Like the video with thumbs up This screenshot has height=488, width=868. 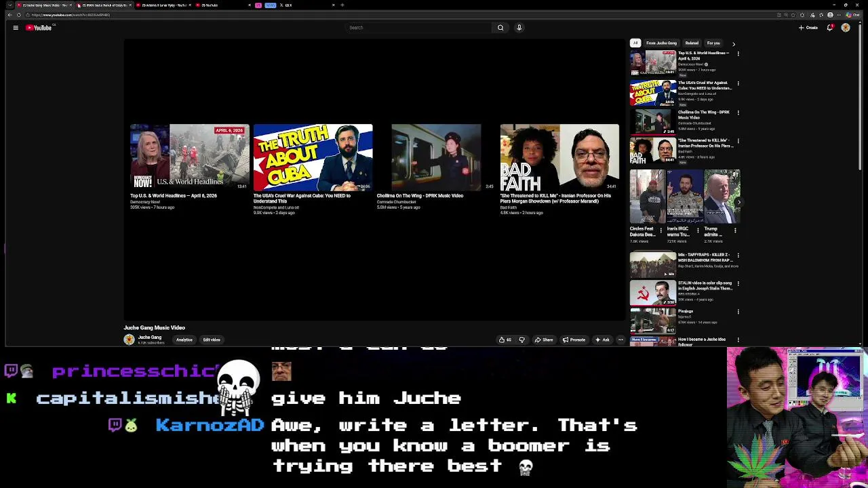tap(505, 340)
